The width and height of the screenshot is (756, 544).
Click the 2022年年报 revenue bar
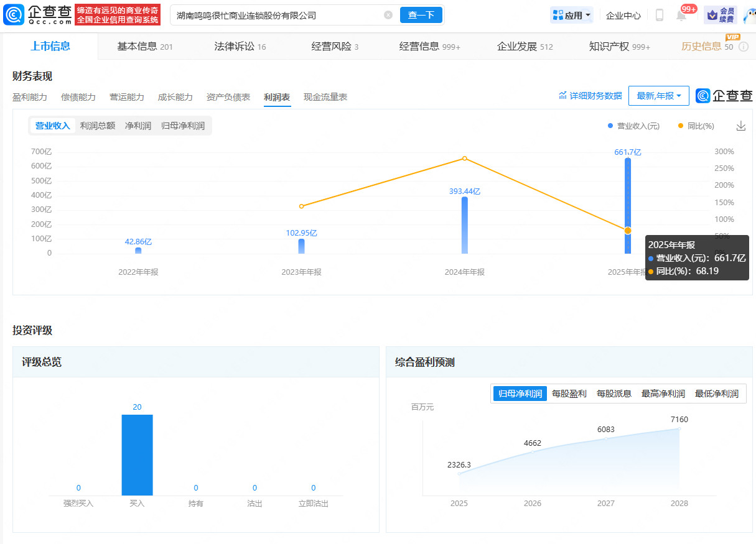(138, 251)
